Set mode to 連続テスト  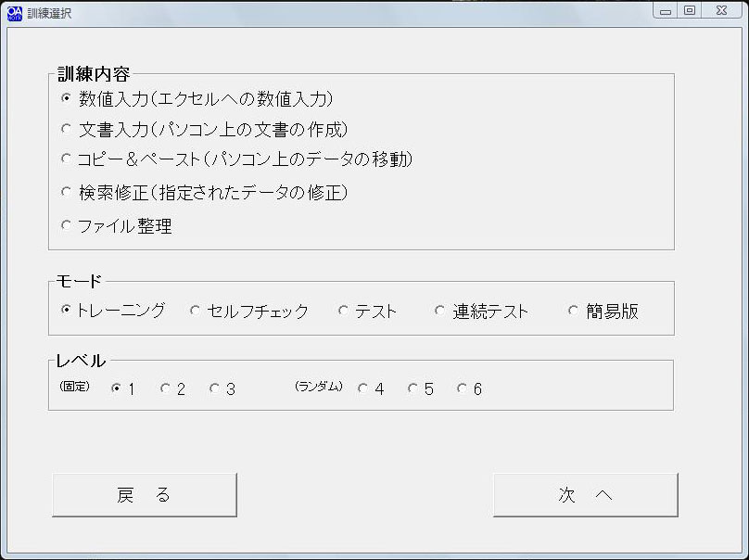point(481,311)
